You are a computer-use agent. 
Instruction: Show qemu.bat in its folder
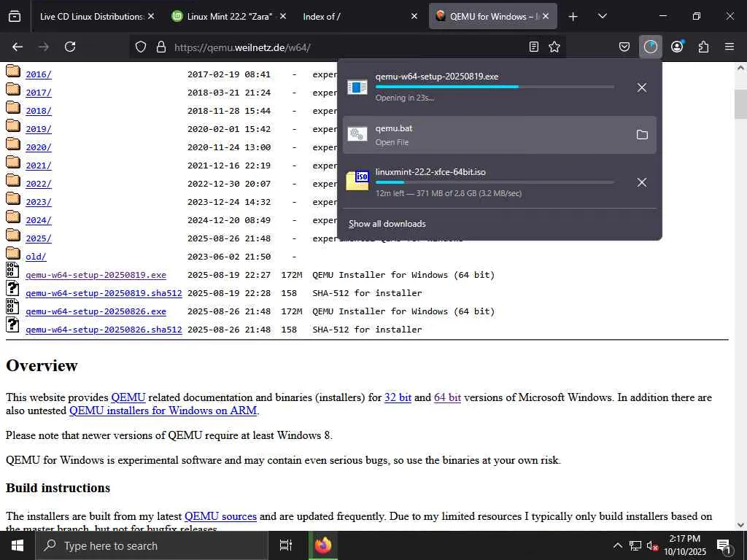642,135
